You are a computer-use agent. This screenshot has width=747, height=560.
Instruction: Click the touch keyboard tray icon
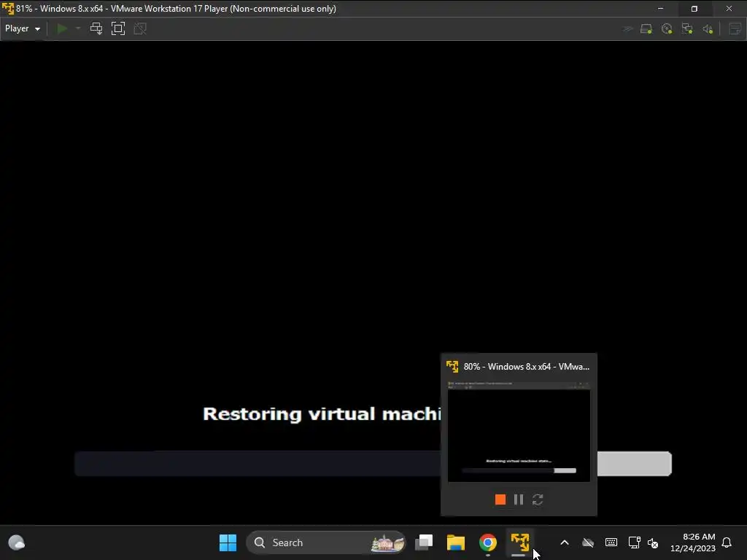point(611,542)
